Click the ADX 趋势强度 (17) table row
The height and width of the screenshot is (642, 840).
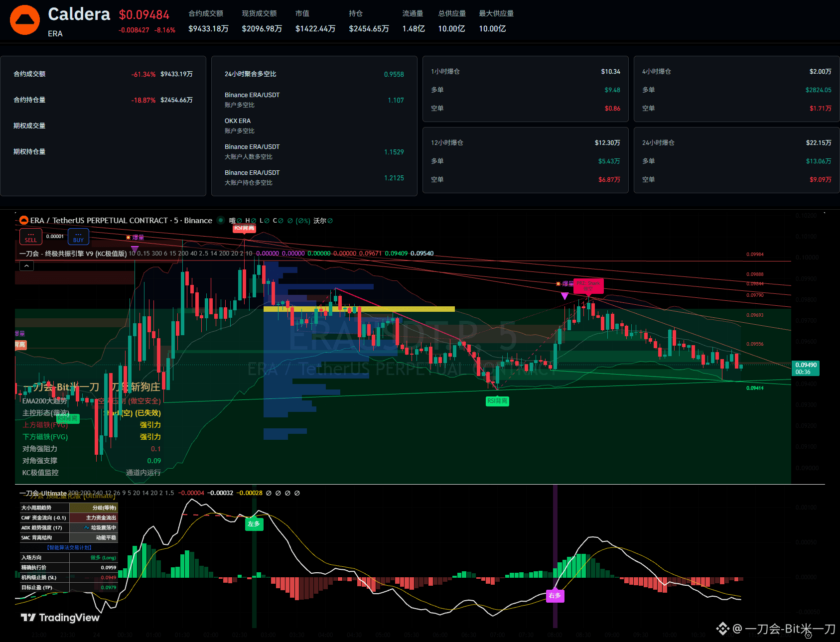69,528
